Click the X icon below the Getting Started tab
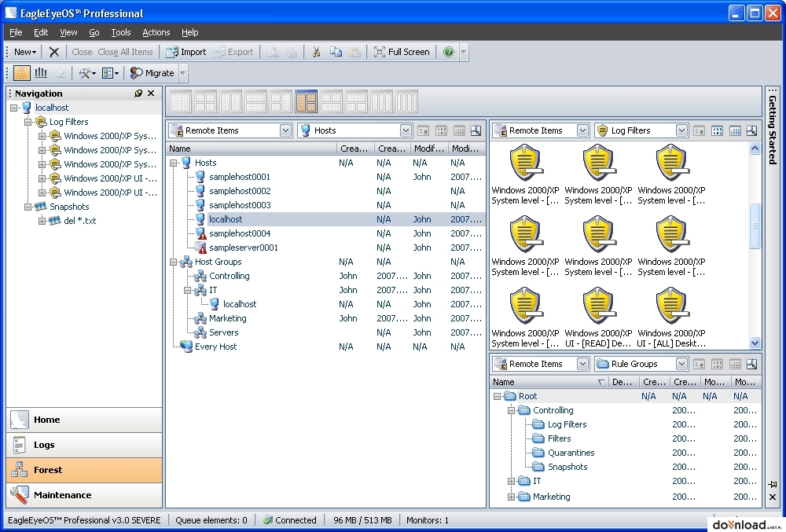 (773, 497)
